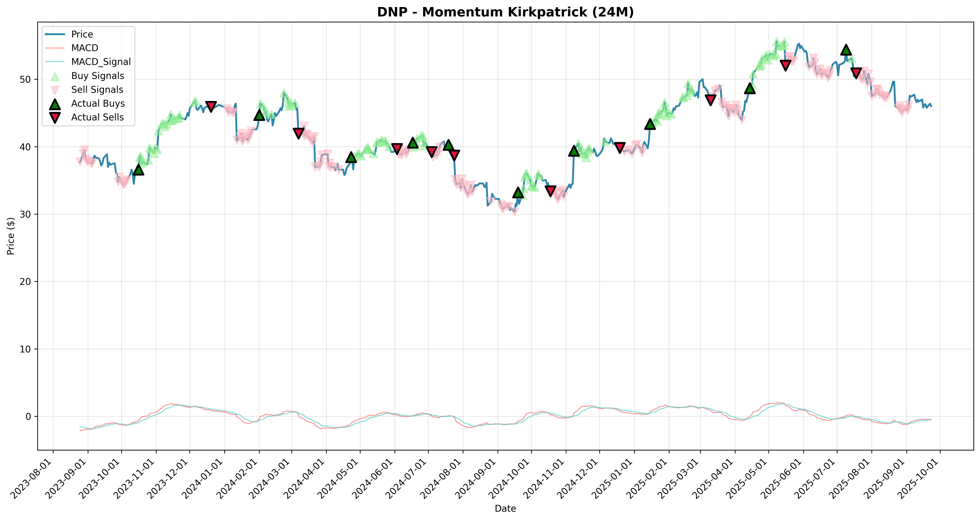Select the first actual buy marker near 2023-10
The image size is (980, 520).
point(138,170)
